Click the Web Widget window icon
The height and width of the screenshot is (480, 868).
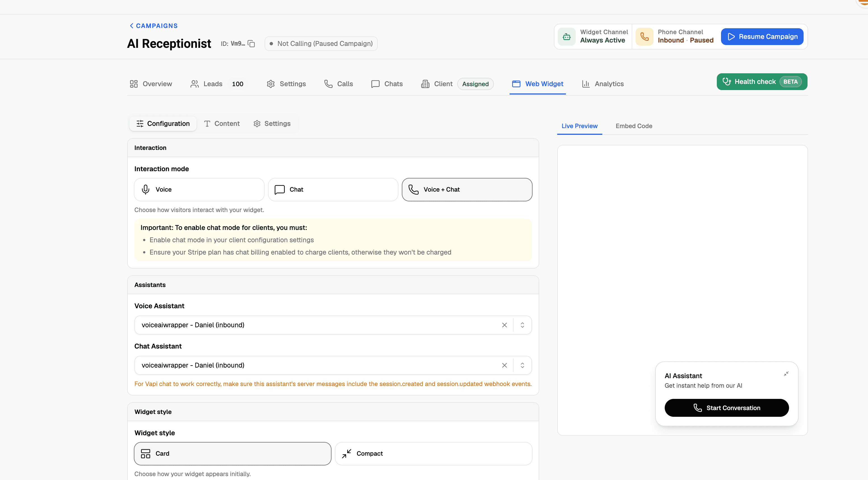[516, 84]
